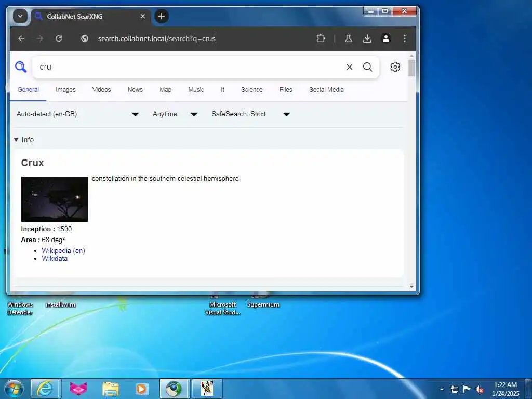Select the General category tab
Viewport: 532px width, 399px height.
tap(28, 90)
